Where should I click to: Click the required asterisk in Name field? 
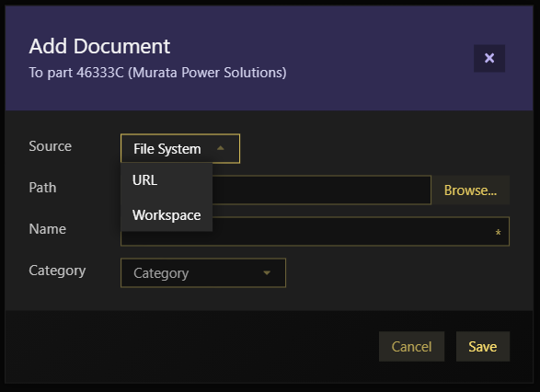[498, 233]
